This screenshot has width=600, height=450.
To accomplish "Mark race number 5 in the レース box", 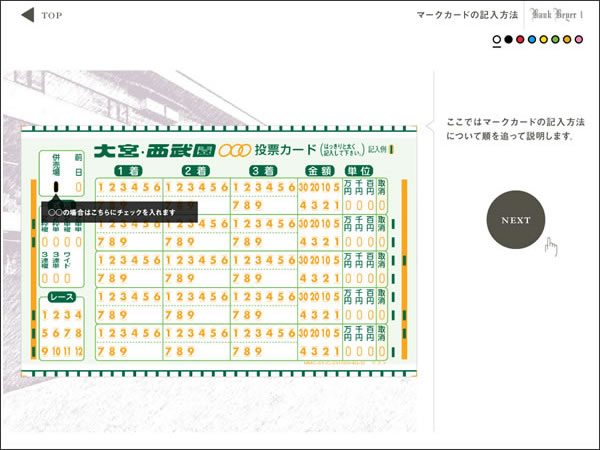I will pos(45,333).
